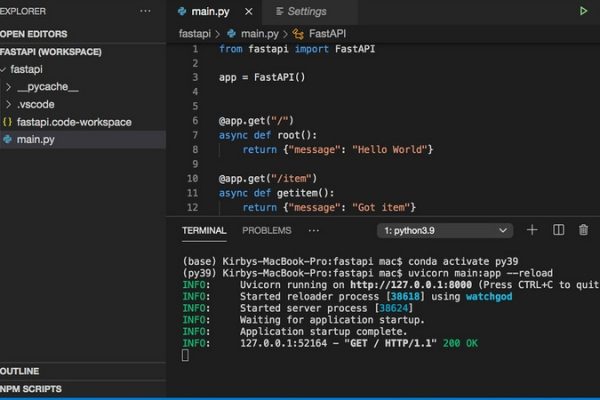Image resolution: width=600 pixels, height=400 pixels.
Task: Create a new terminal with plus icon
Action: [532, 230]
